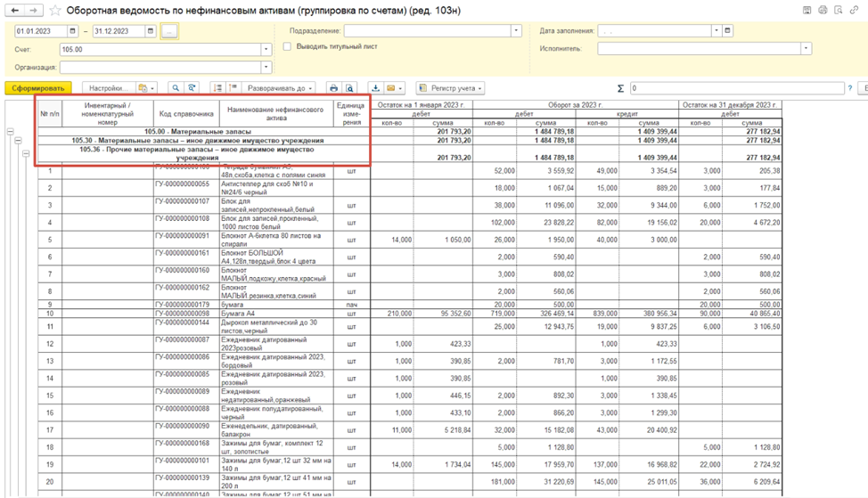Select code cell ГУ-00000000055

[186, 188]
